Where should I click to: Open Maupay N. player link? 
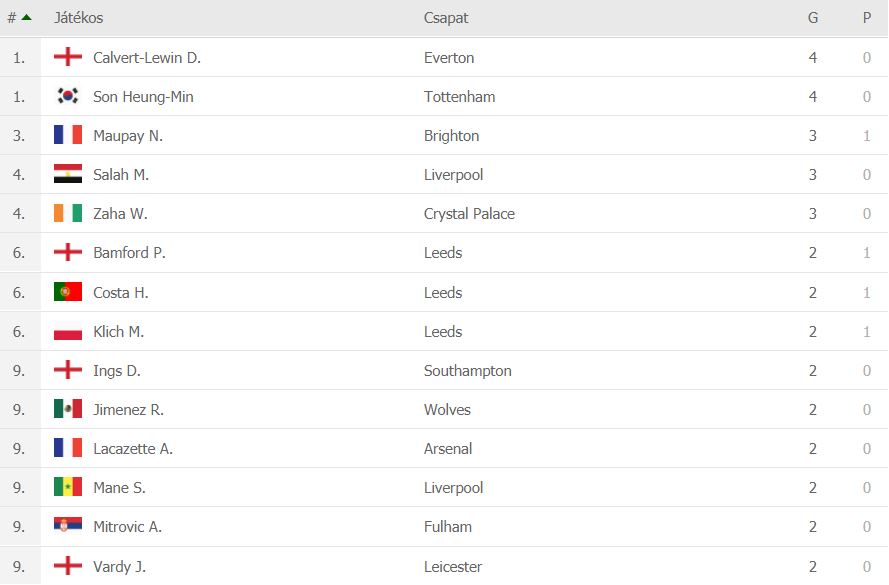pyautogui.click(x=128, y=136)
